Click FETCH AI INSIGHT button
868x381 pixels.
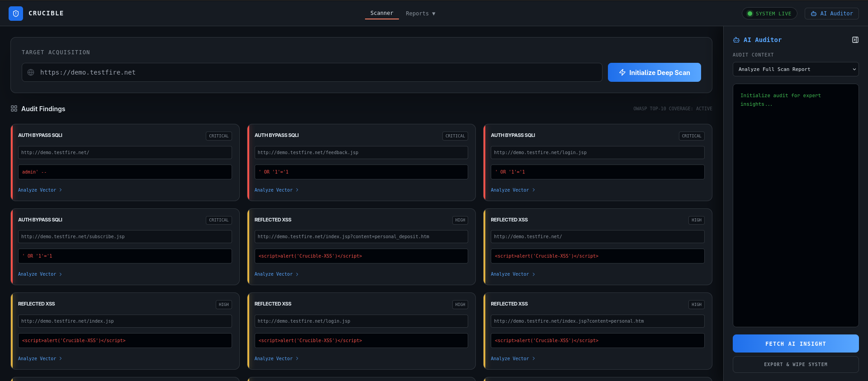pos(796,343)
